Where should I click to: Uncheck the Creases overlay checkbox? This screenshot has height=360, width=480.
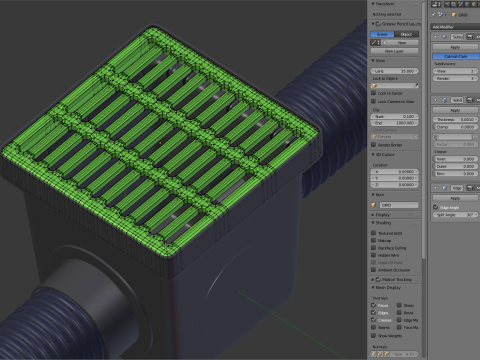click(x=374, y=320)
